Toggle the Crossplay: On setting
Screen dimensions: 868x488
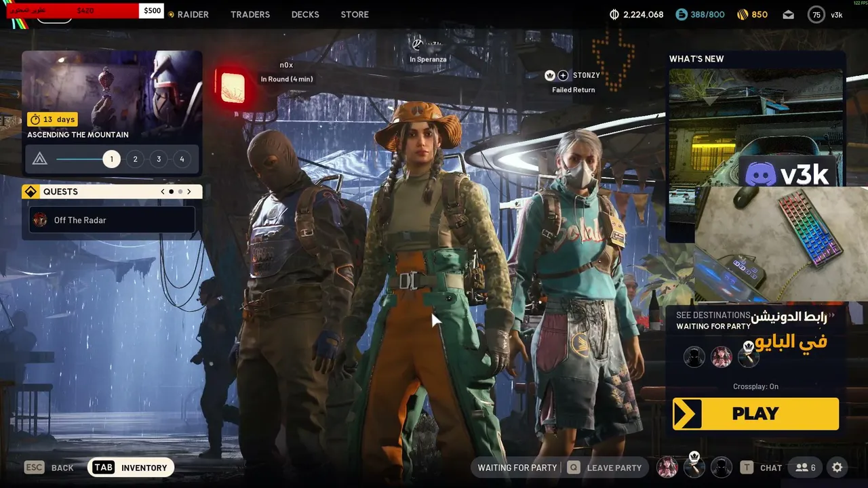coord(755,387)
